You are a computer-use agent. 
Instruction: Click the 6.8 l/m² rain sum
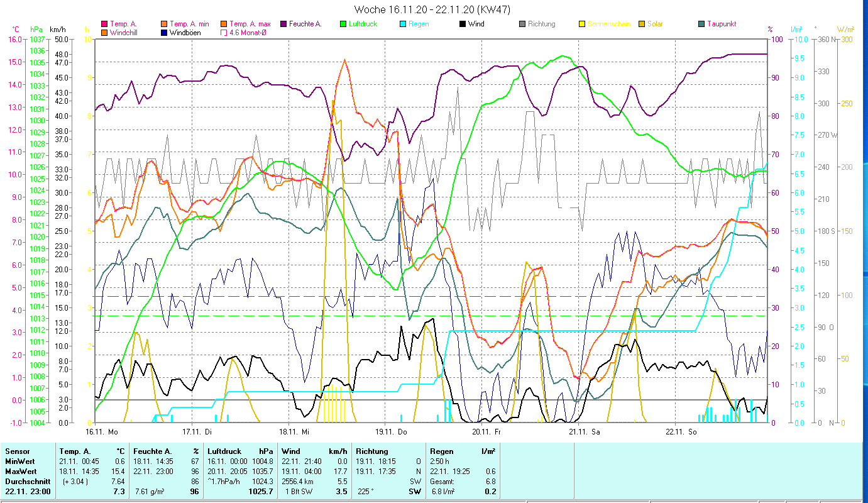click(443, 492)
